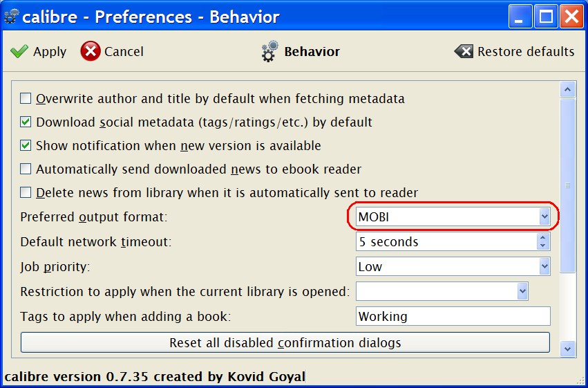Toggle Show notification for new version
This screenshot has height=388, width=588.
(x=26, y=146)
